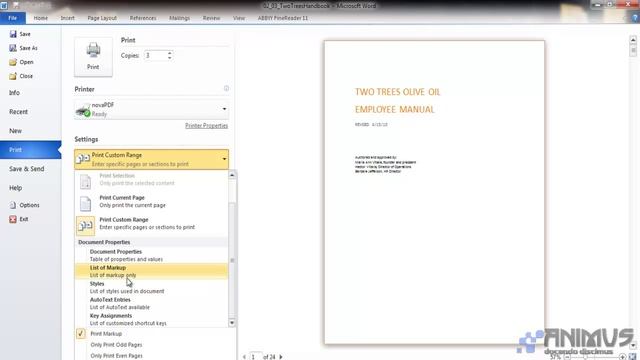The height and width of the screenshot is (360, 640).
Task: Click the Options icon in the sidebar
Action: 13,205
